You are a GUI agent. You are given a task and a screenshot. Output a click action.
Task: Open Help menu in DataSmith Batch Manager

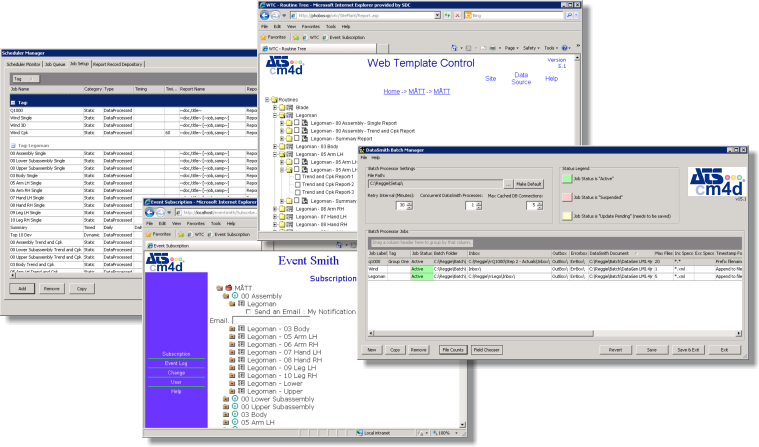[375, 157]
